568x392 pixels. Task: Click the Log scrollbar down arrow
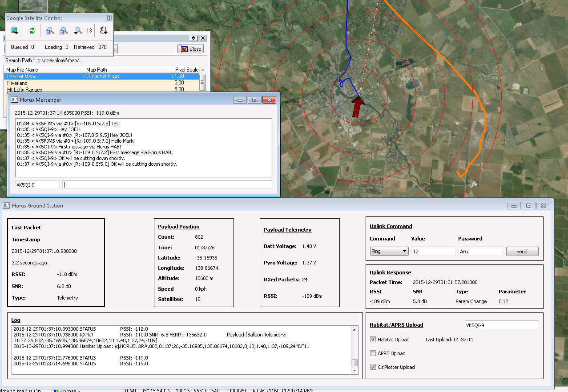354,370
